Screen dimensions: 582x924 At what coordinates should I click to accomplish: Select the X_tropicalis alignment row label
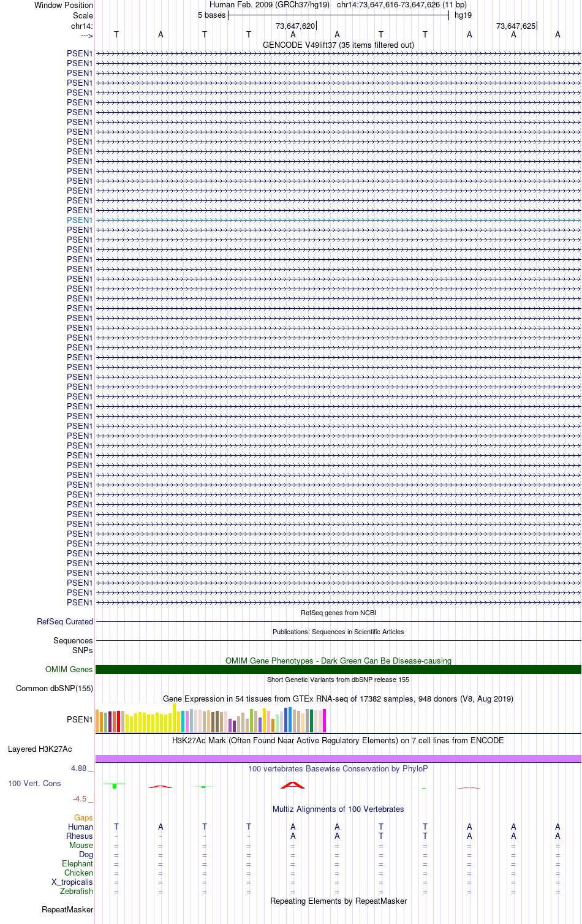click(72, 882)
